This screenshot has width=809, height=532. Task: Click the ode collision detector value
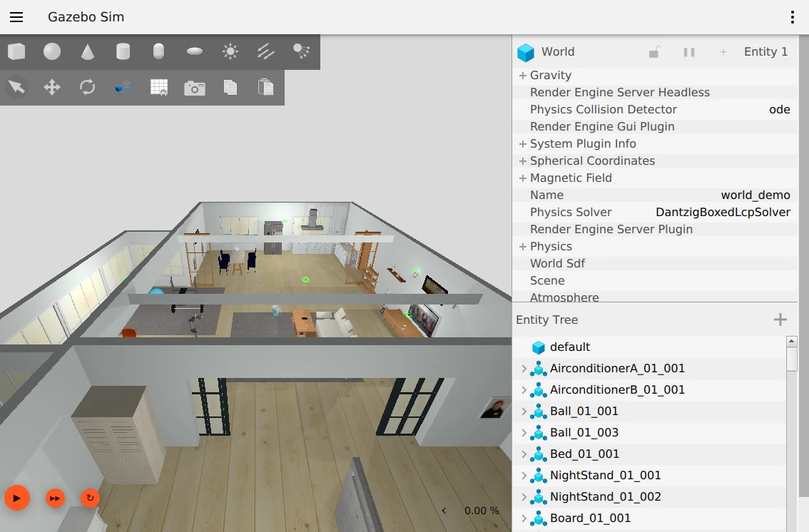pyautogui.click(x=780, y=109)
